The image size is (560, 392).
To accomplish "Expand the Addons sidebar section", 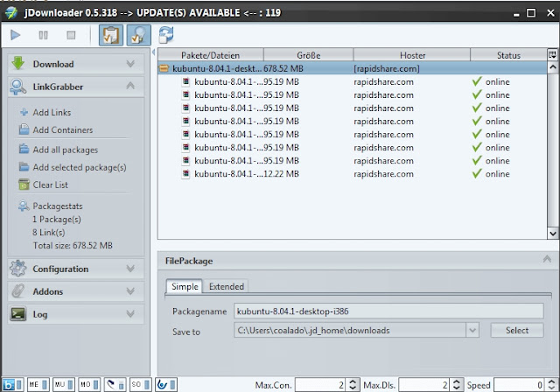I will [x=130, y=291].
